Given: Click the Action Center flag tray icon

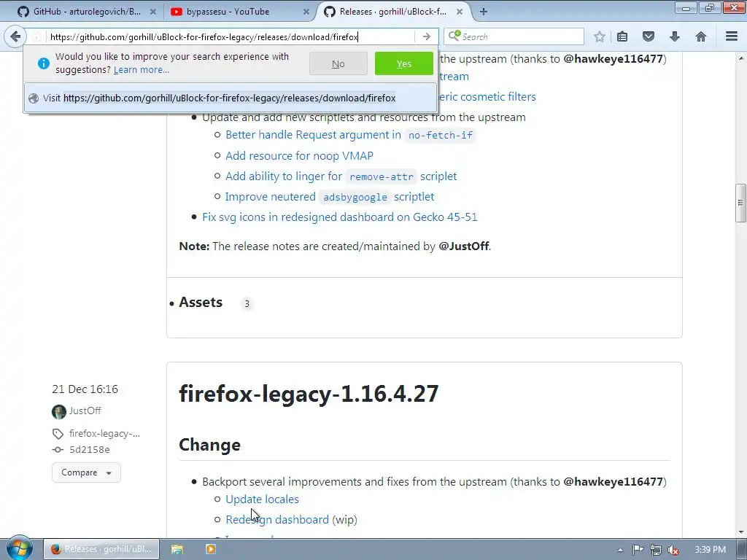Looking at the screenshot, I should click(638, 550).
